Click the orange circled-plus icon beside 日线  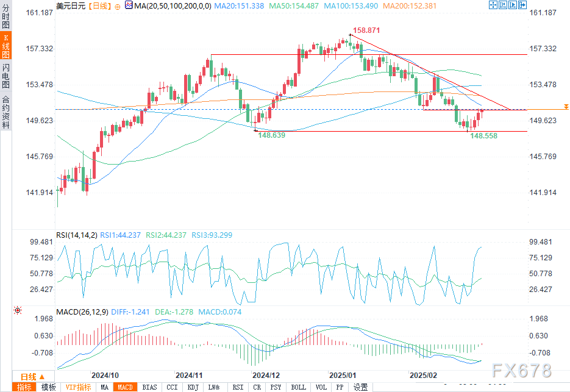coord(118,7)
